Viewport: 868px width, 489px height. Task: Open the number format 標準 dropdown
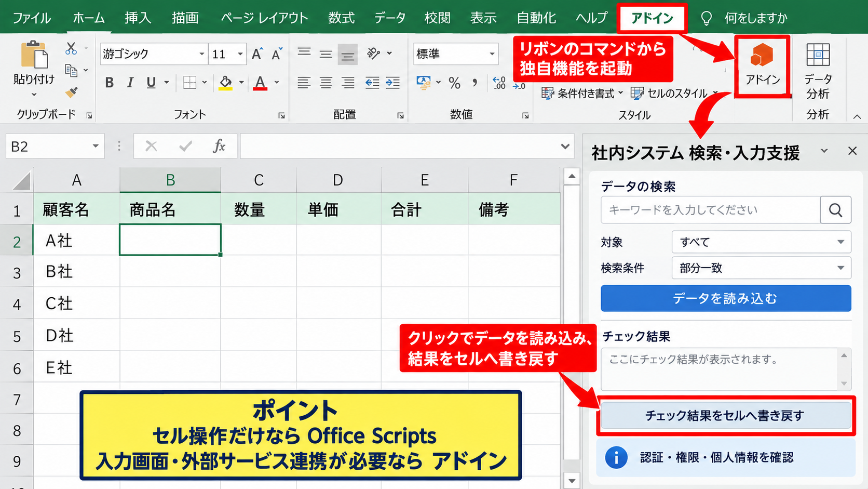(x=492, y=54)
